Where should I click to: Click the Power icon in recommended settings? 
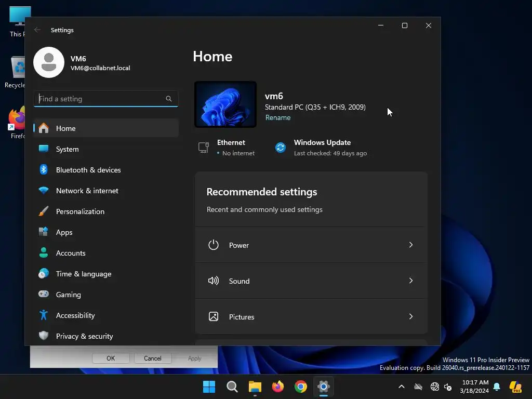pyautogui.click(x=214, y=245)
